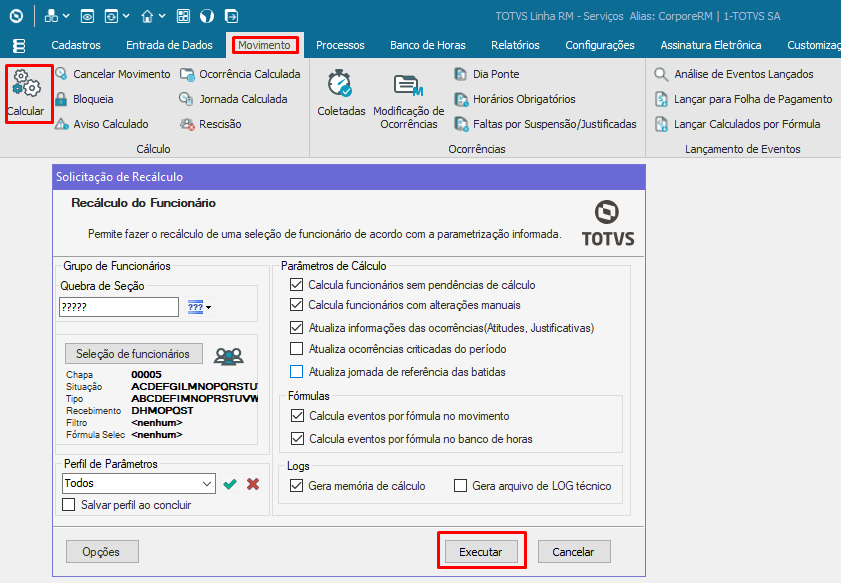Image resolution: width=841 pixels, height=583 pixels.
Task: Click the Chapa value 00005
Action: [x=146, y=374]
